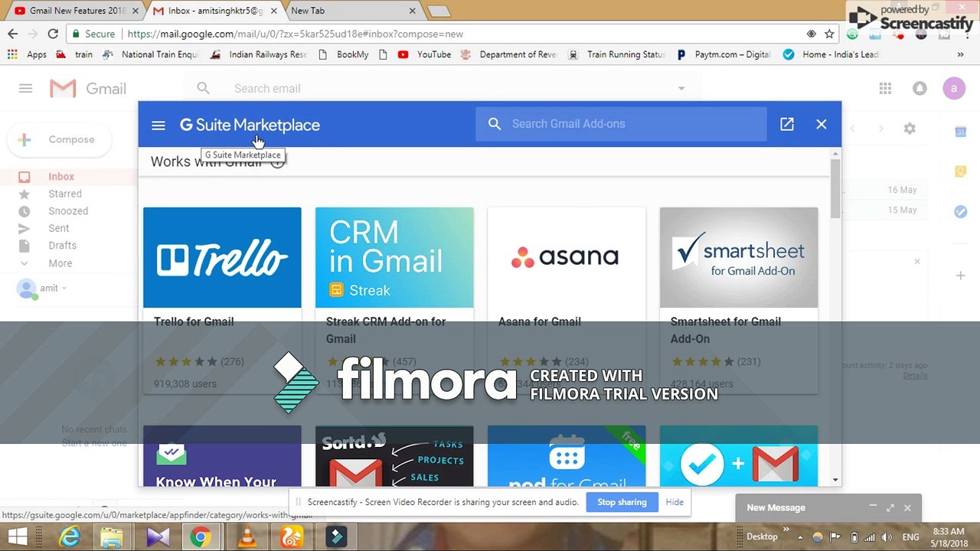This screenshot has width=980, height=551.
Task: Open the Google apps grid
Action: click(x=885, y=88)
